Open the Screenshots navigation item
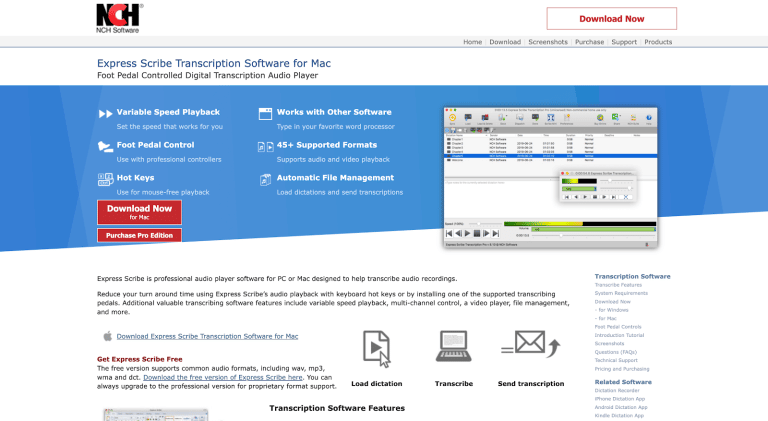This screenshot has width=768, height=421. pyautogui.click(x=547, y=42)
